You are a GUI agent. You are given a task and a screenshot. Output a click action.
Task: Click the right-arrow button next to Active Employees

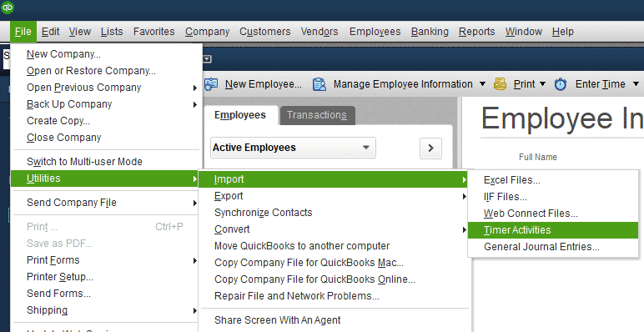point(430,148)
